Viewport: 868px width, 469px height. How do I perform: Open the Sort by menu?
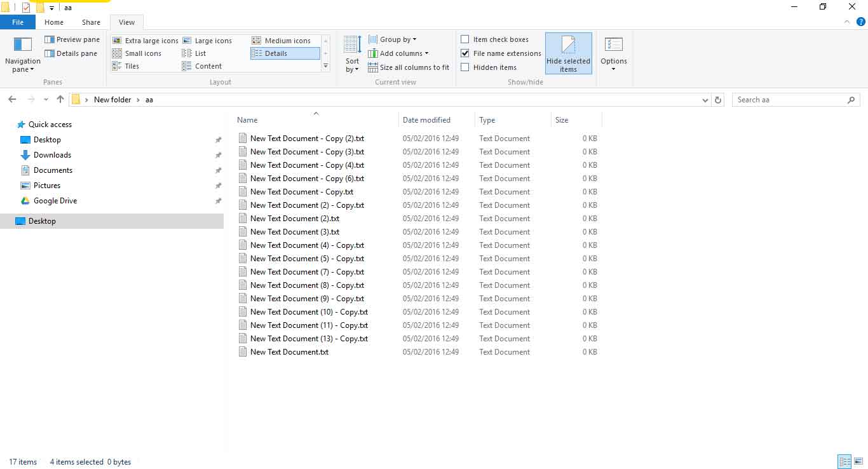click(352, 54)
